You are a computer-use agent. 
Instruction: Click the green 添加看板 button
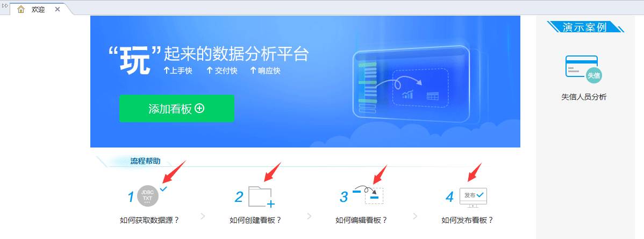(177, 108)
